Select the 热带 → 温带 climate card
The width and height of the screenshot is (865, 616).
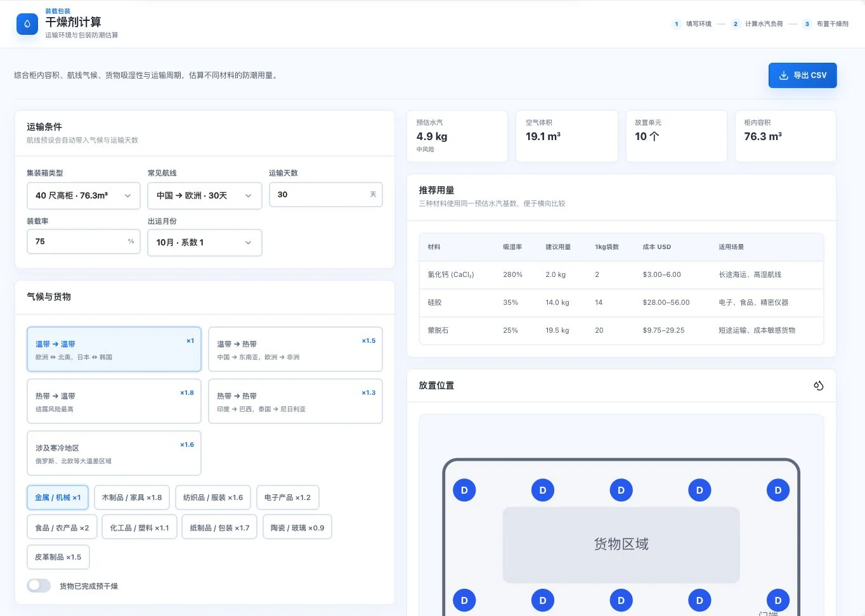[114, 401]
